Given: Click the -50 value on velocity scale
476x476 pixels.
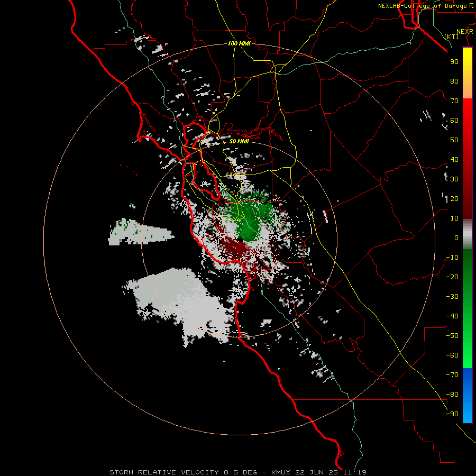Looking at the screenshot, I should [452, 336].
